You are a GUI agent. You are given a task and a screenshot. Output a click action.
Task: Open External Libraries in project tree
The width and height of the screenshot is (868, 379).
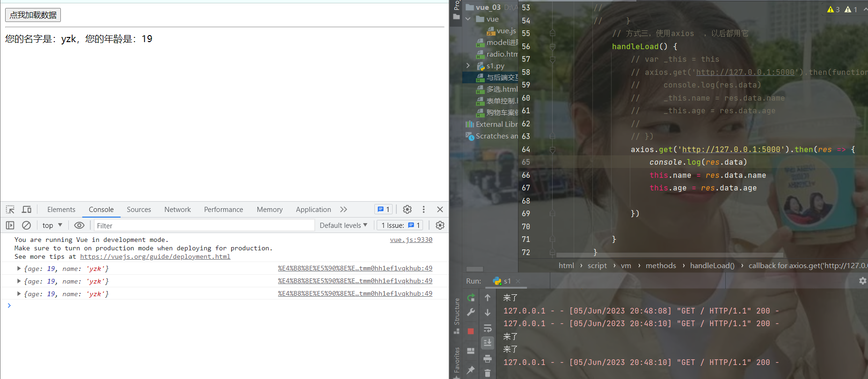pyautogui.click(x=491, y=124)
